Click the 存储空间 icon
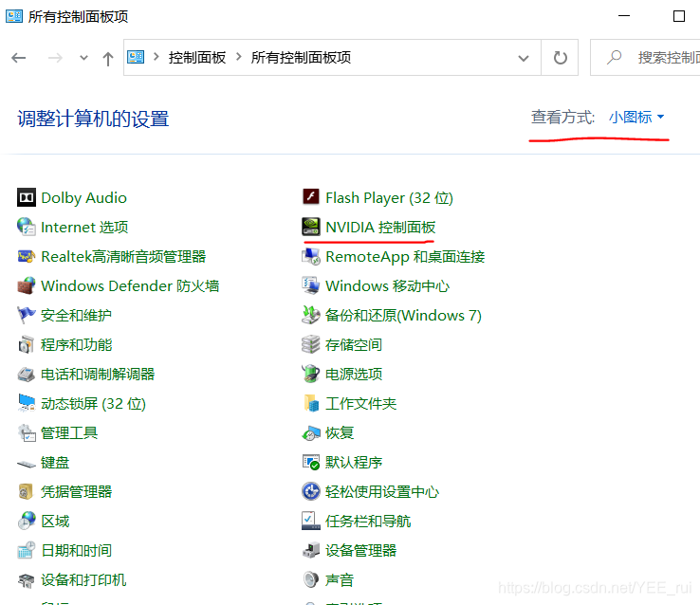Screen dimensions: 700x605 coord(311,345)
